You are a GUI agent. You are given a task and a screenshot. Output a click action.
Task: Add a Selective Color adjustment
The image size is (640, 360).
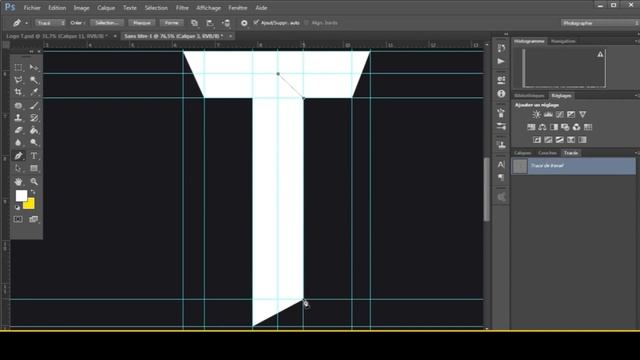[571, 140]
